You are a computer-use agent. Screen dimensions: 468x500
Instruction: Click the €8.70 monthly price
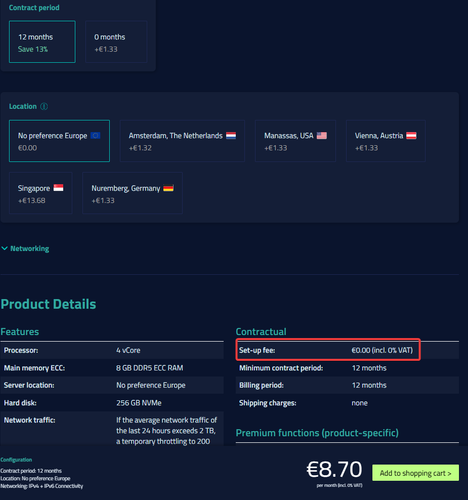(334, 469)
